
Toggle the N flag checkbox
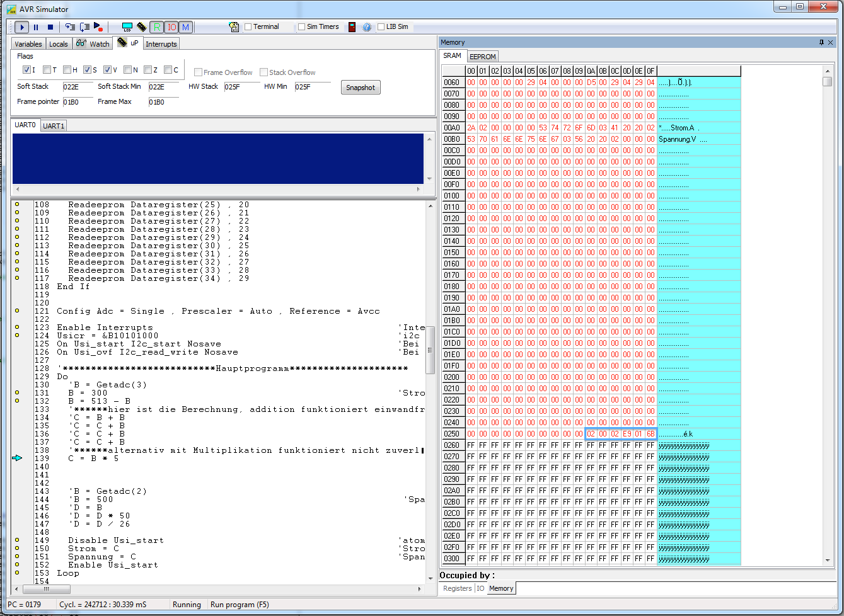pyautogui.click(x=127, y=70)
